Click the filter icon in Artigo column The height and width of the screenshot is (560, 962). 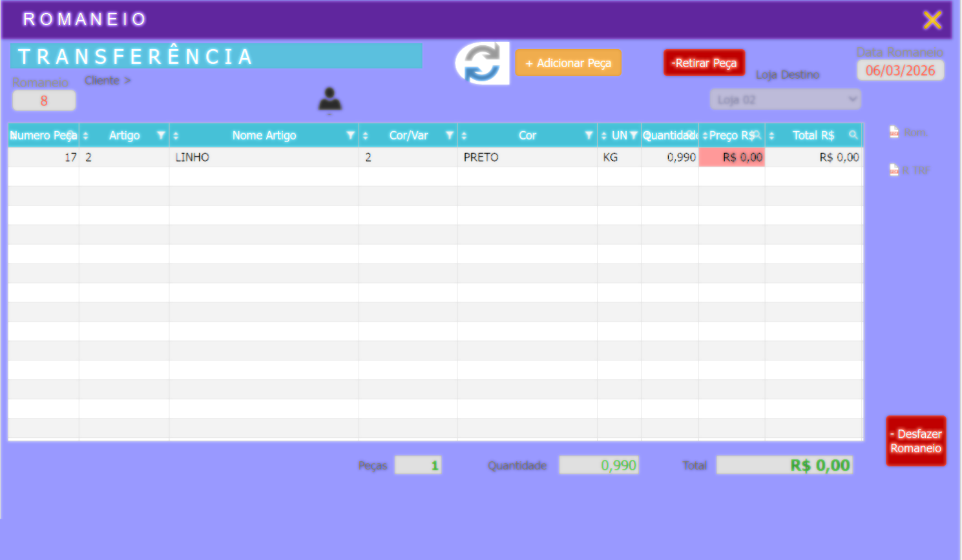click(161, 135)
